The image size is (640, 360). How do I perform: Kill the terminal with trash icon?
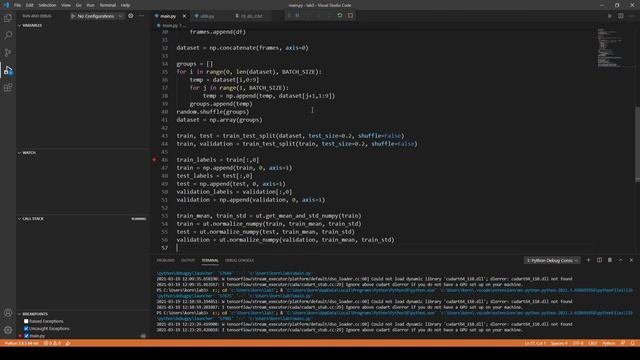point(610,260)
